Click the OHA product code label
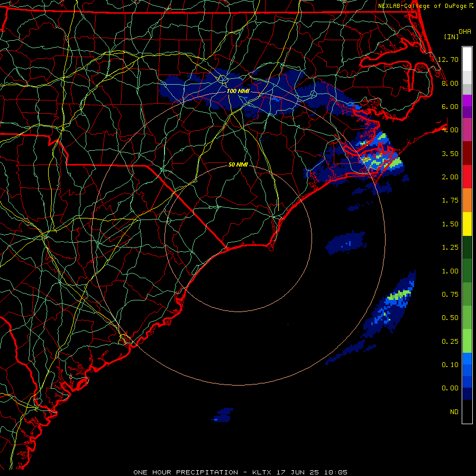Viewport: 476px width, 476px height. [x=465, y=32]
